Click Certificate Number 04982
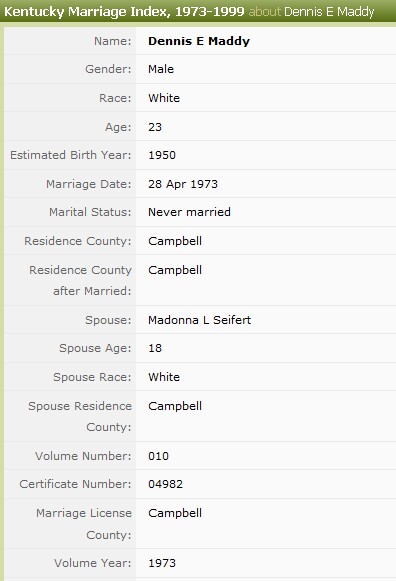The image size is (396, 581). 165,484
